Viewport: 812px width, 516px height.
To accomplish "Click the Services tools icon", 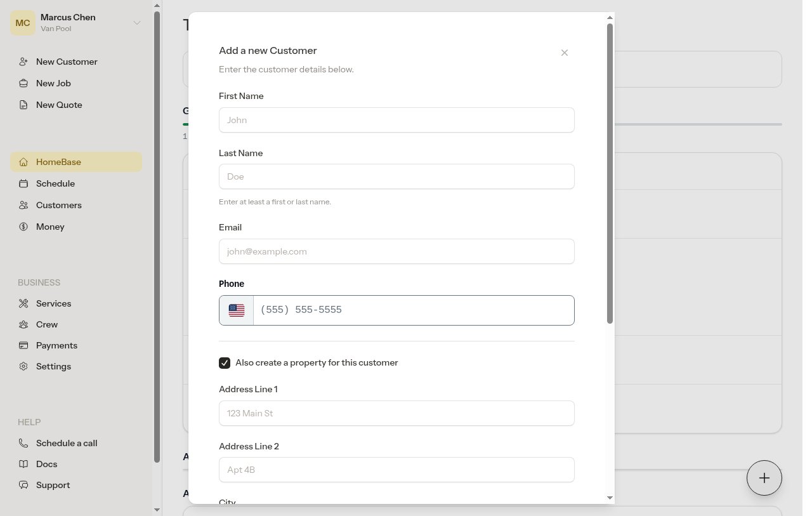I will (x=23, y=303).
